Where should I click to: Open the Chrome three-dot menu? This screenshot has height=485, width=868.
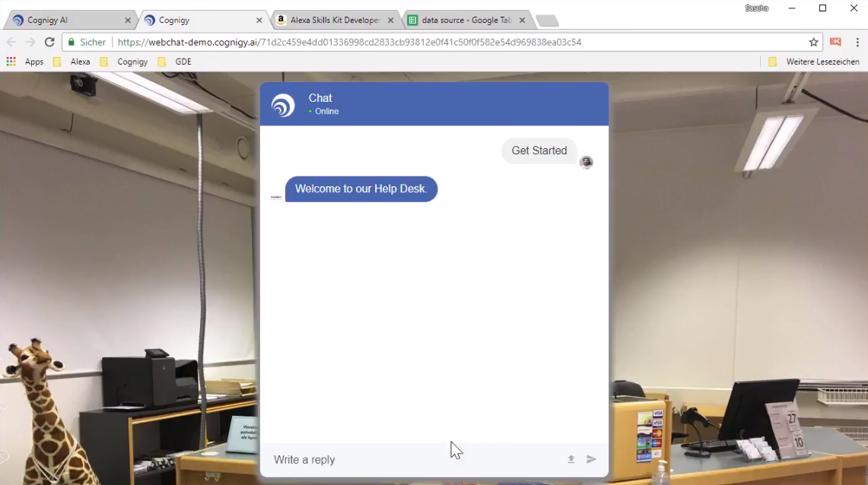click(857, 43)
